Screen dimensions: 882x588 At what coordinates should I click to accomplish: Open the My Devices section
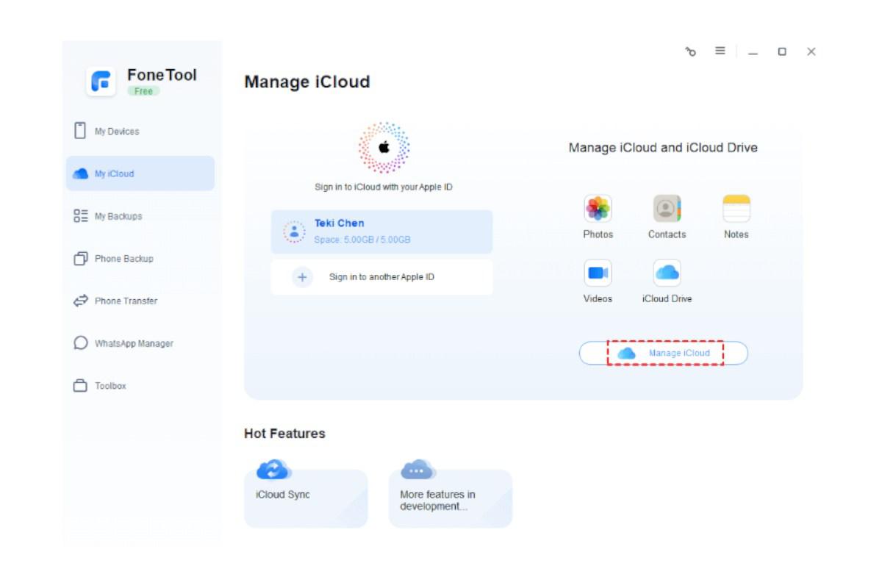140,132
